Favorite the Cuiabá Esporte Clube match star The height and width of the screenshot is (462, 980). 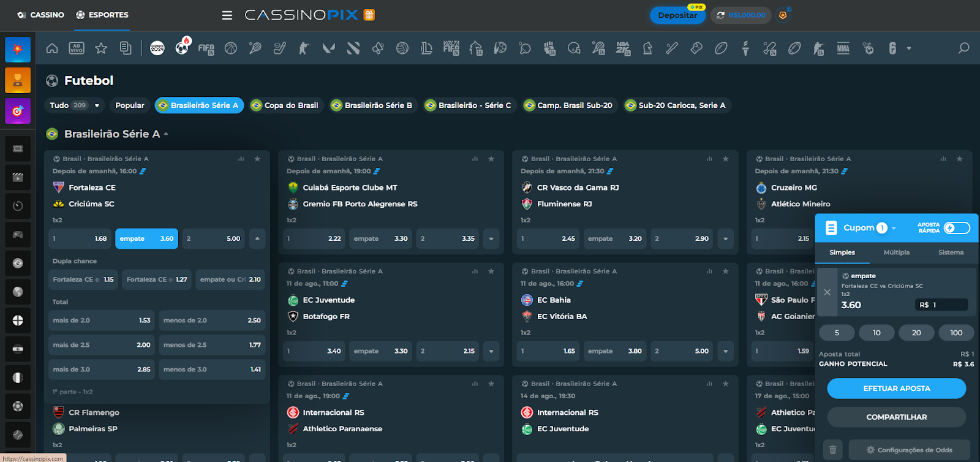pyautogui.click(x=491, y=159)
